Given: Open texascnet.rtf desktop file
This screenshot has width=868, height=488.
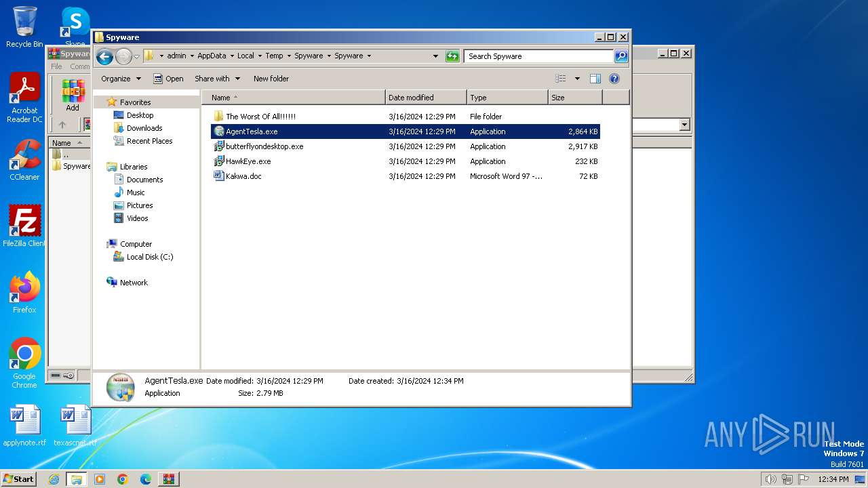Looking at the screenshot, I should 75,426.
